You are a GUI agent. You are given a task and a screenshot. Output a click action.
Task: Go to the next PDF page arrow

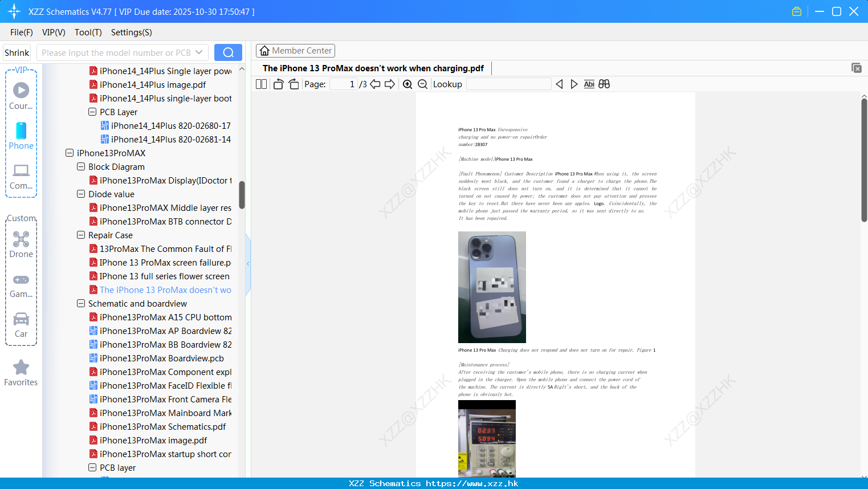(x=390, y=84)
